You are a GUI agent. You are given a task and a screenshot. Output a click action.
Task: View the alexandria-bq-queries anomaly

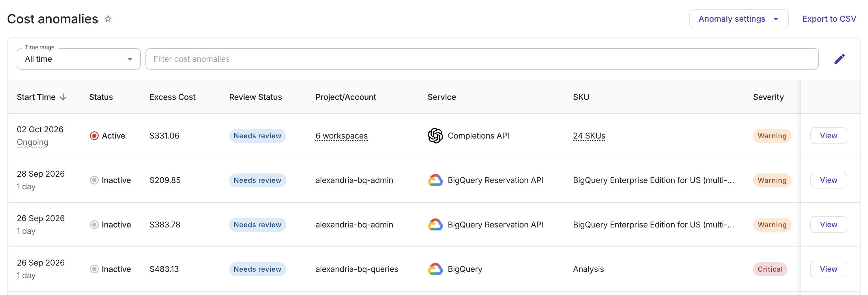coord(828,269)
